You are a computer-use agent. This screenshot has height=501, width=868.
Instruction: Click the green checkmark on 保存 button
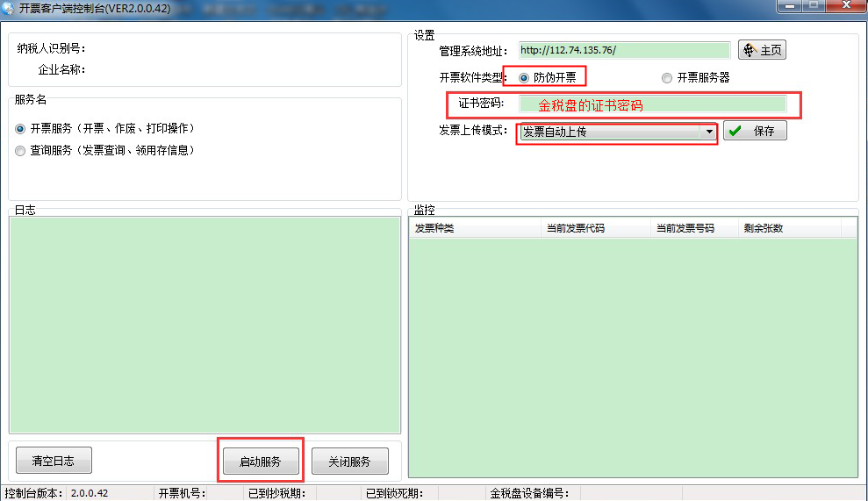point(735,132)
